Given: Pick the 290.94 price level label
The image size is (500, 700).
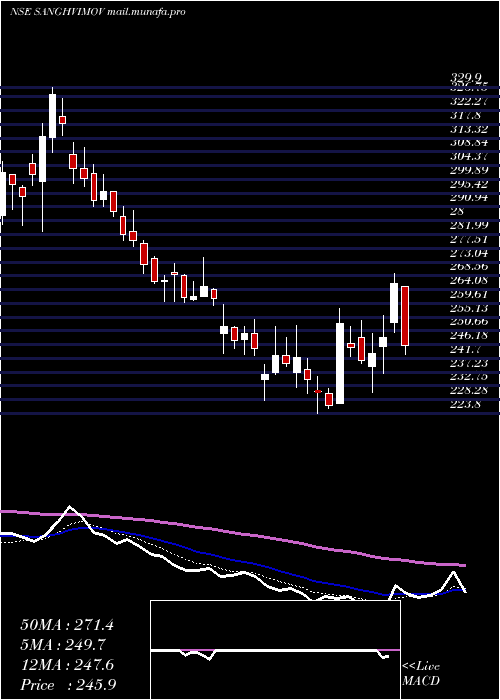Looking at the screenshot, I should [469, 197].
